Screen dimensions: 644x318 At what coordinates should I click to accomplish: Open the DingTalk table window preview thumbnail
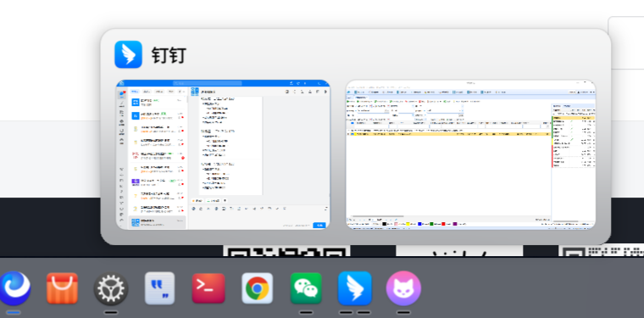470,154
